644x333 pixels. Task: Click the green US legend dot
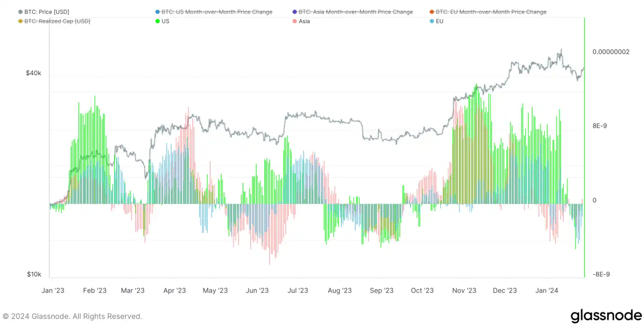157,21
